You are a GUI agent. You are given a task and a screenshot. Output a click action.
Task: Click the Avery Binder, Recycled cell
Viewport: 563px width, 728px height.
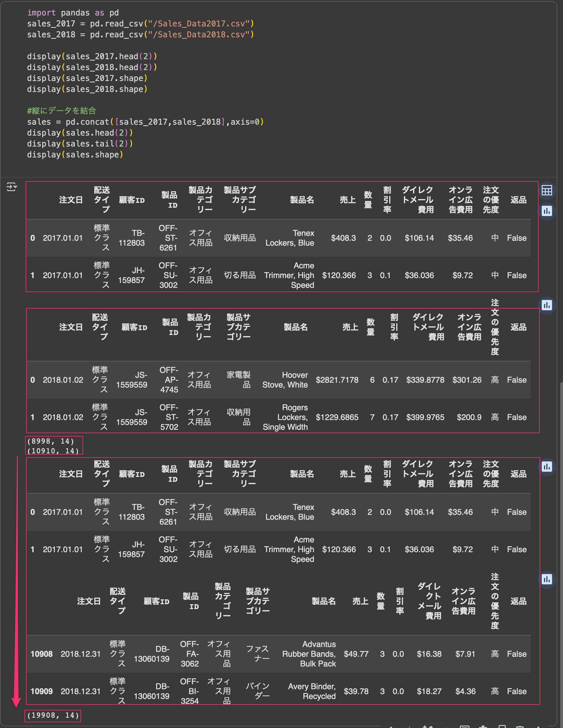pyautogui.click(x=312, y=691)
